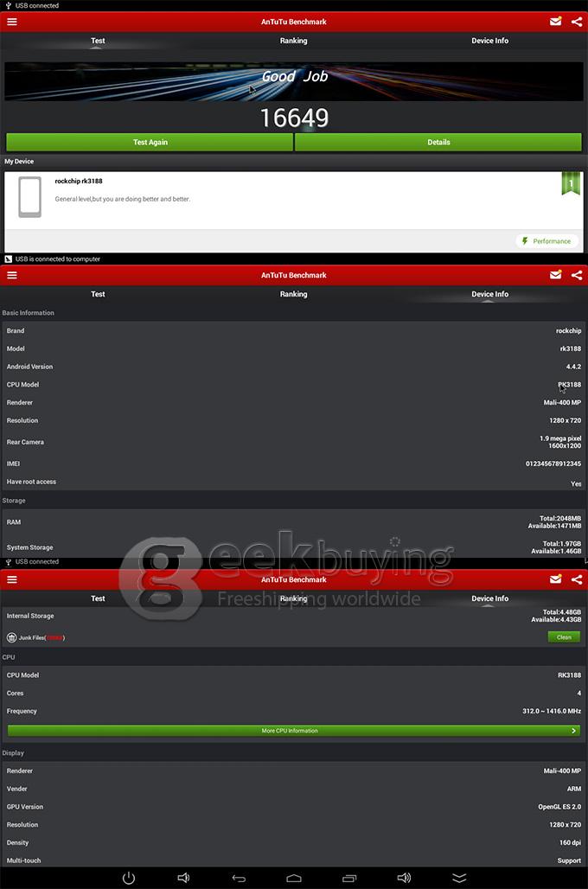Select the Cores row showing 4
This screenshot has width=588, height=889.
294,694
